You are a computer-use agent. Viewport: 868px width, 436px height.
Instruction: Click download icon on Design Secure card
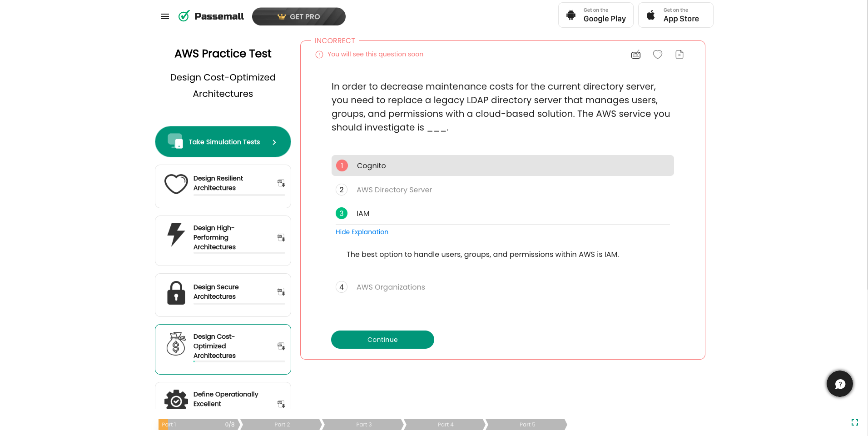point(281,292)
